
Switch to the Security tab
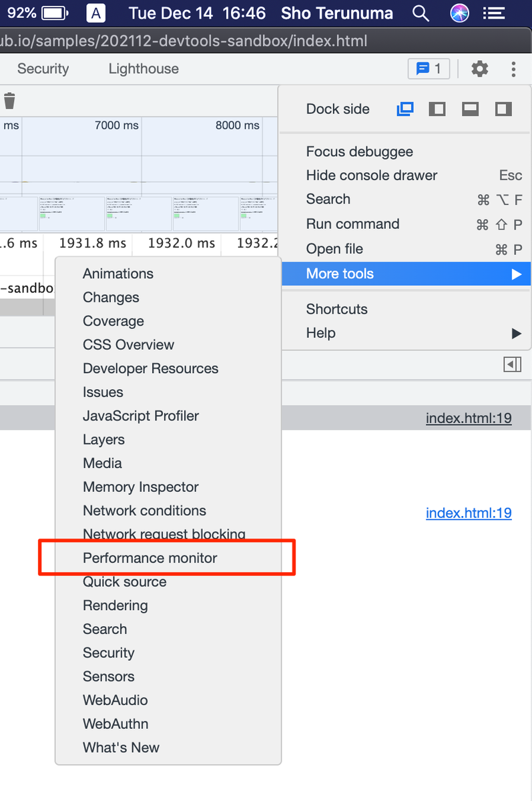point(43,69)
